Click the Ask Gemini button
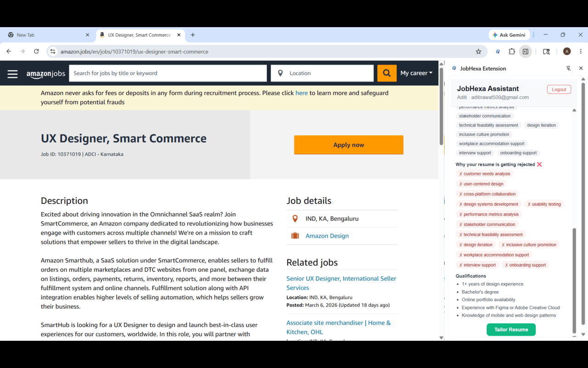The image size is (588, 368). (x=509, y=35)
